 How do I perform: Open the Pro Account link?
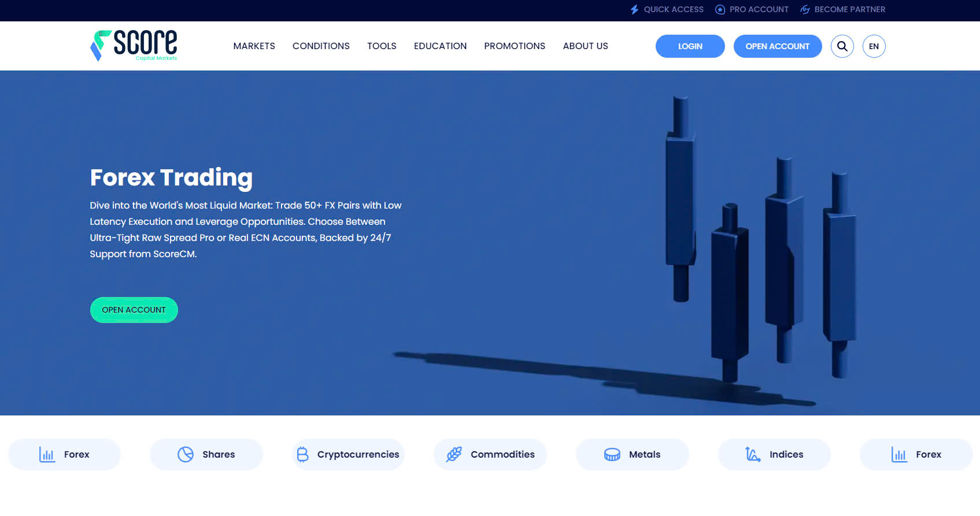(752, 9)
